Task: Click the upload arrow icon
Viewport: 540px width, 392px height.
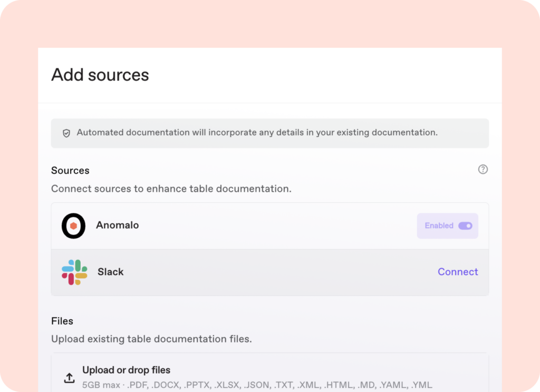Action: [x=69, y=378]
